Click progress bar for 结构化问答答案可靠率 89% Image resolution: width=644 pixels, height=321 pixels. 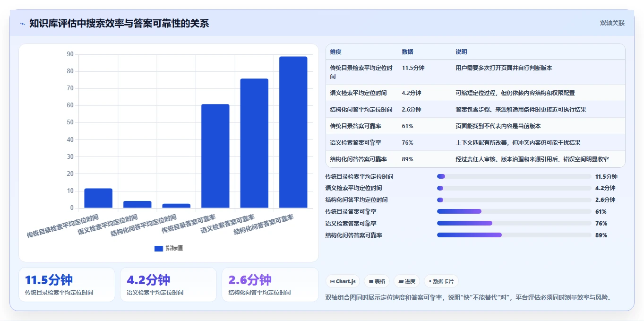pos(514,235)
